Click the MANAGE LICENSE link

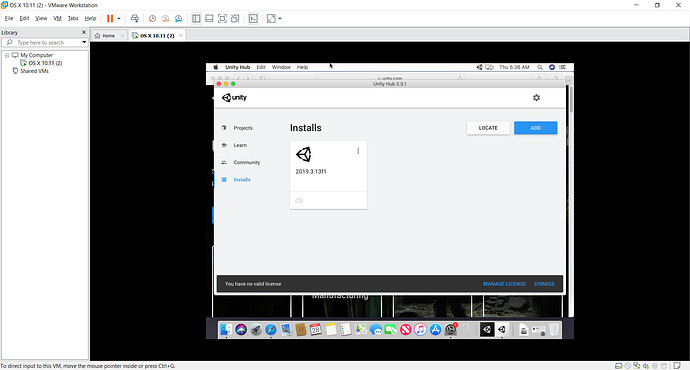(x=504, y=284)
